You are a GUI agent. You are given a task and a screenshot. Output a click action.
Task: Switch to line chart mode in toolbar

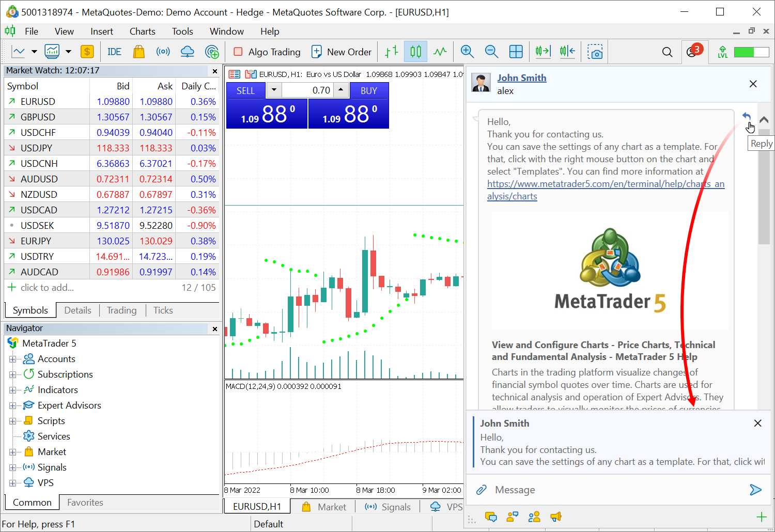coord(440,52)
